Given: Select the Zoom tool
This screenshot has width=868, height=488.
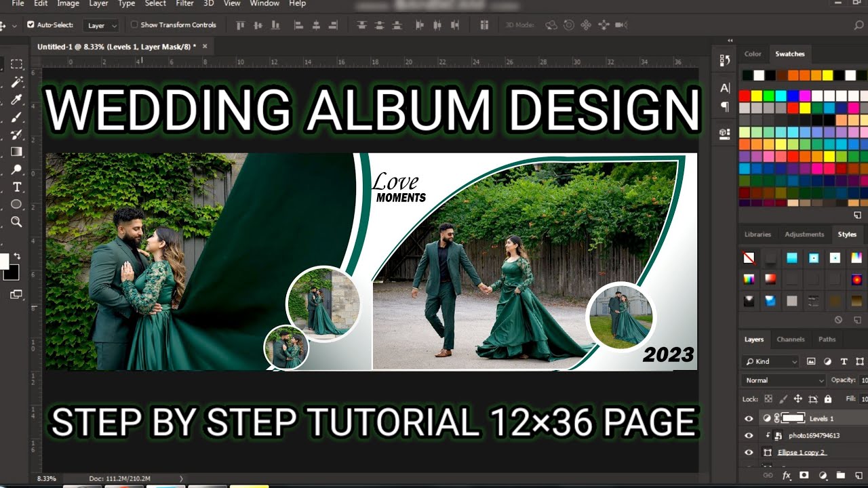Looking at the screenshot, I should [16, 222].
